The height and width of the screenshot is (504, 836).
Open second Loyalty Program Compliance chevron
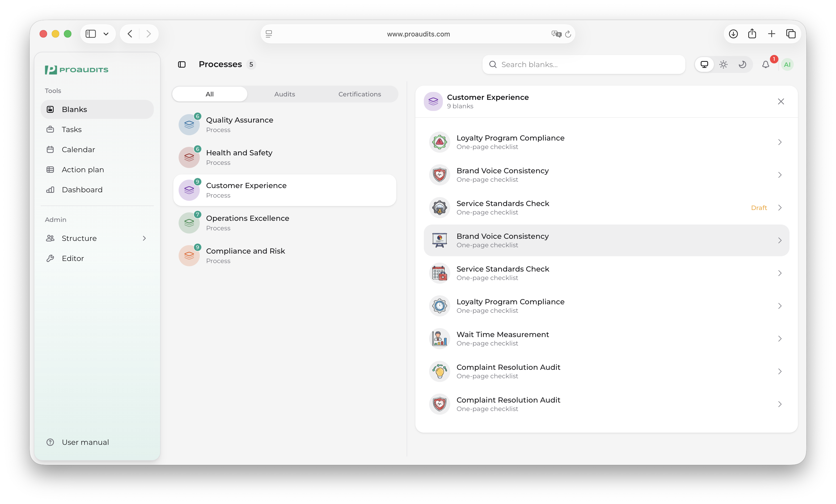[x=780, y=306]
